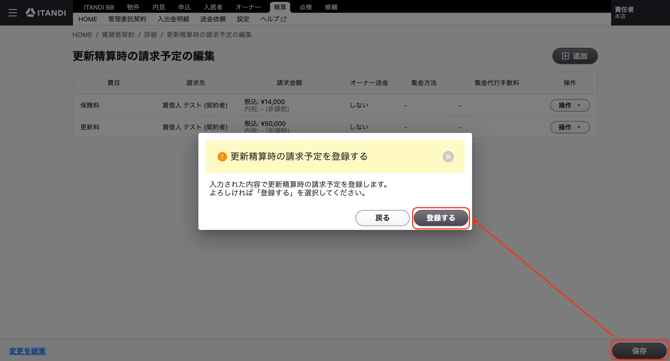Click HOME in the breadcrumb
670x361 pixels.
click(82, 35)
